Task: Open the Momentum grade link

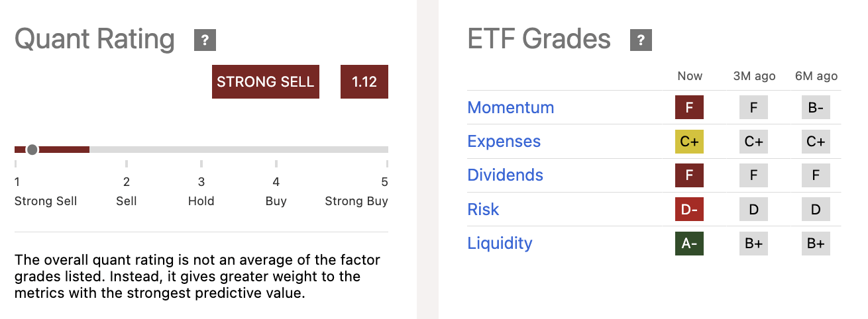Action: (510, 108)
